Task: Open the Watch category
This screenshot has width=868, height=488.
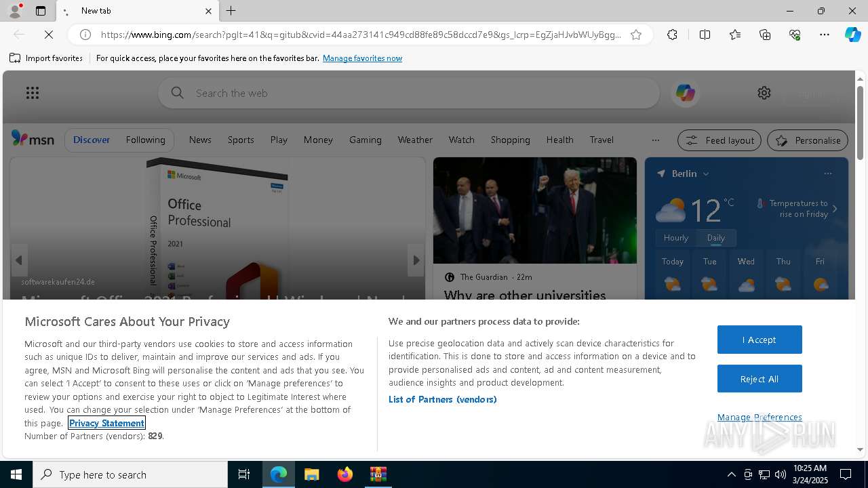Action: click(461, 140)
